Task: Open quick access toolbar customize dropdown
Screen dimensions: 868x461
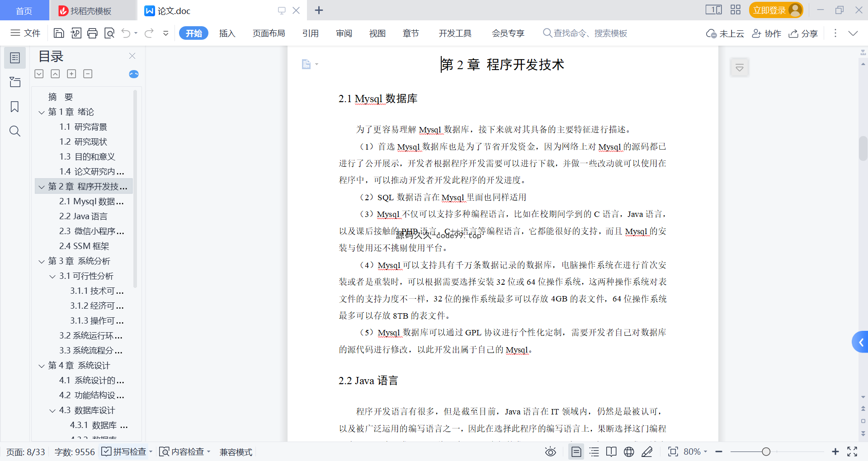Action: [x=166, y=33]
